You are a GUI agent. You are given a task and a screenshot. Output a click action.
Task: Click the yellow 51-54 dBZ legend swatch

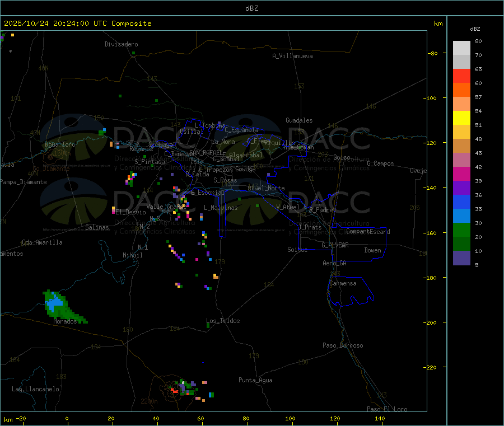coord(461,118)
